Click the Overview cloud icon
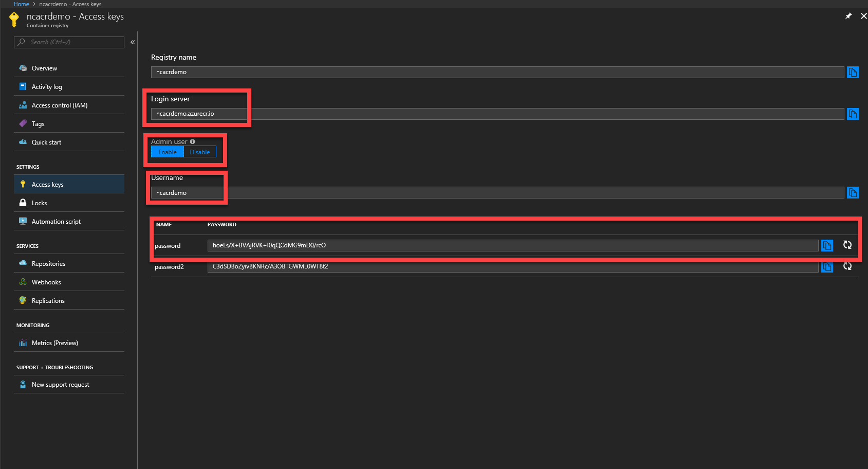The height and width of the screenshot is (469, 868). tap(23, 68)
